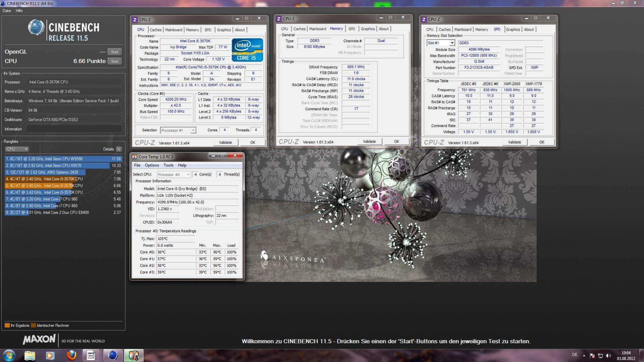Screen dimensions: 644x362
Task: Switch to Caches tab in the CPU-Z CPU window
Action: coord(155,30)
